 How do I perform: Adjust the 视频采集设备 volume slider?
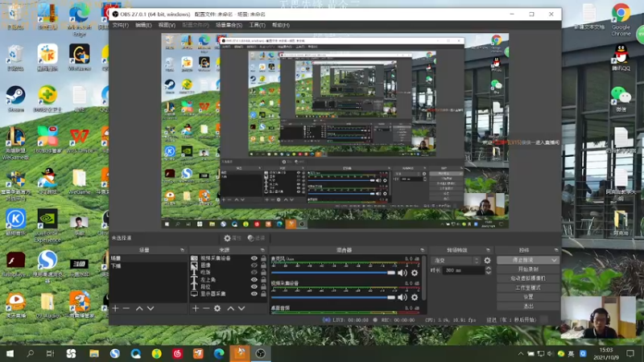click(x=332, y=297)
